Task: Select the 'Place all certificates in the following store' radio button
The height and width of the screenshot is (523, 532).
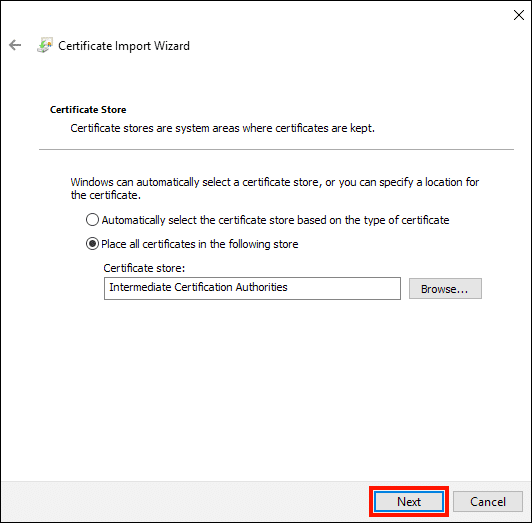Action: click(x=92, y=244)
